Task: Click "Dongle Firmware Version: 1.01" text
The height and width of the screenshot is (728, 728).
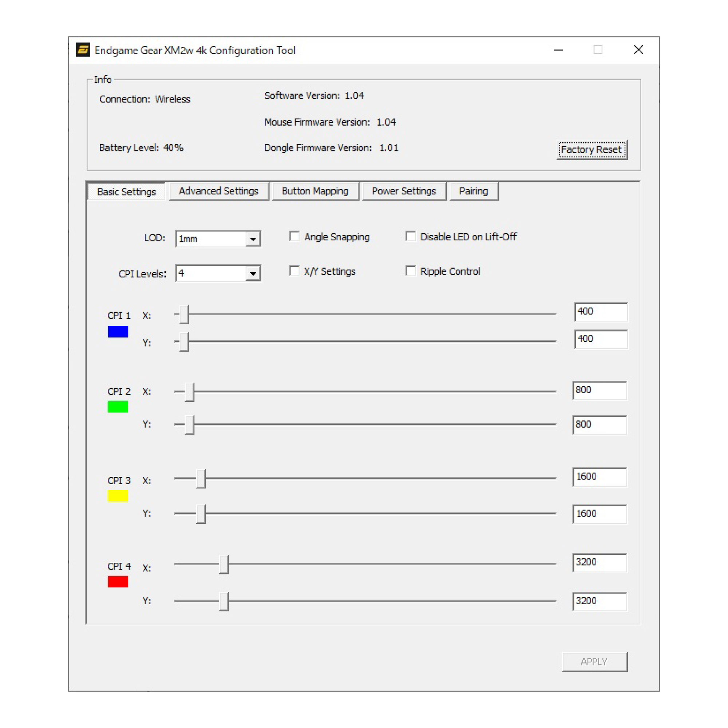Action: click(x=331, y=148)
